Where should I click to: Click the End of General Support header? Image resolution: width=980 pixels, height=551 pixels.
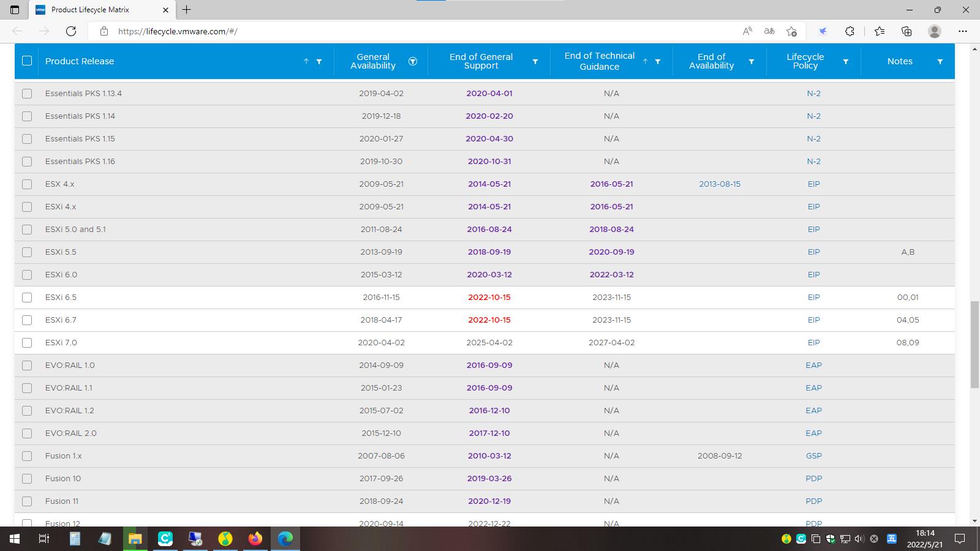[x=481, y=61]
